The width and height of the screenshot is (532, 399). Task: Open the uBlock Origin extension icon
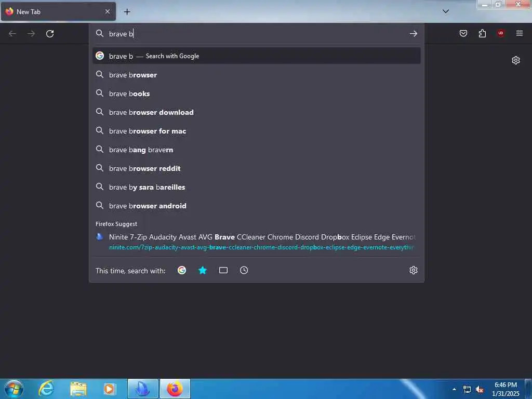501,33
